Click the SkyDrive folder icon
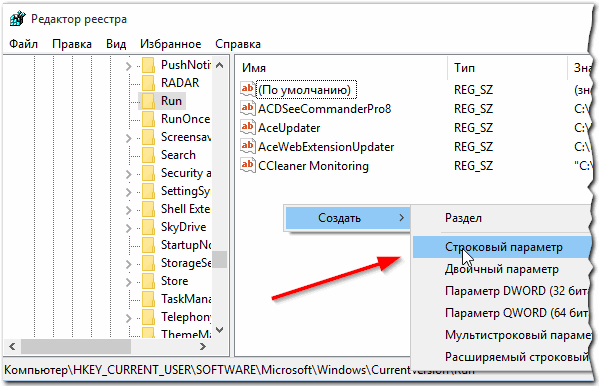The height and width of the screenshot is (386, 599). pyautogui.click(x=148, y=227)
